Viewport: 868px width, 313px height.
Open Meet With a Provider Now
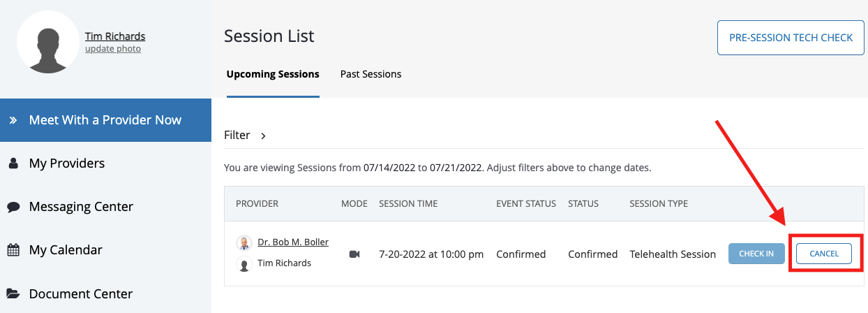click(105, 120)
